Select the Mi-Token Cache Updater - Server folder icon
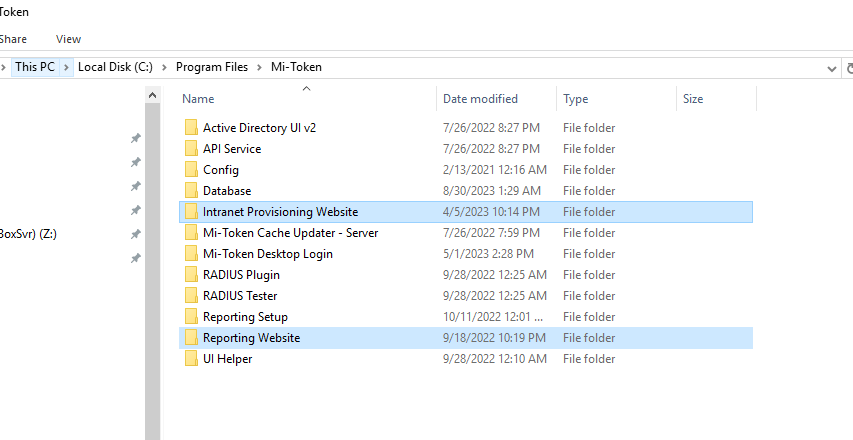 click(x=191, y=233)
